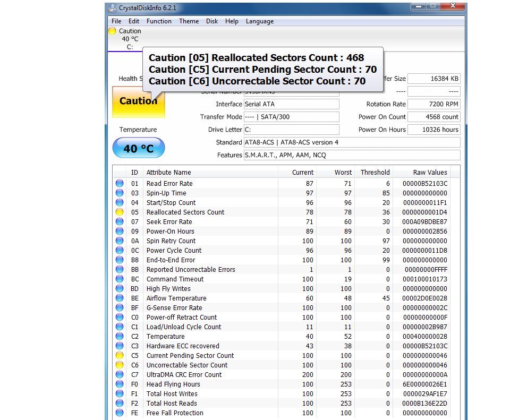Viewport: 510px width, 420px height.
Task: Click the CrystalDiskInfo title bar icon
Action: coord(112,8)
